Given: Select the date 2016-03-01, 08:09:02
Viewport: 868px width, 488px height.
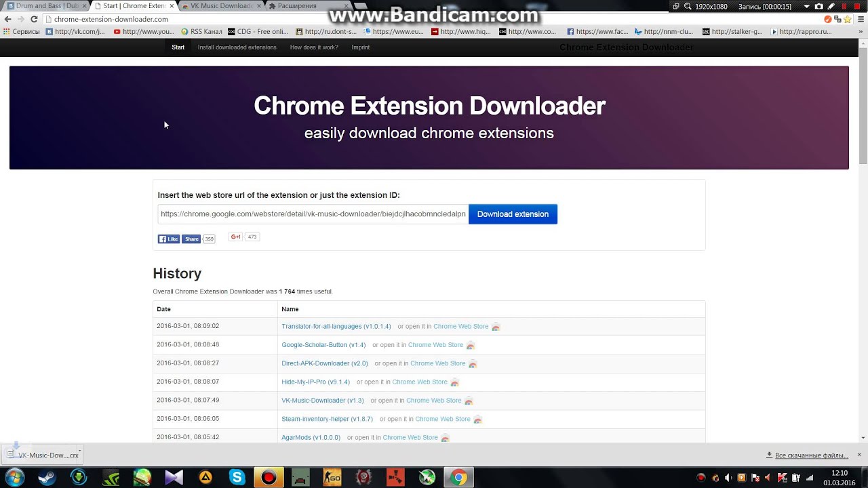Looking at the screenshot, I should (188, 326).
